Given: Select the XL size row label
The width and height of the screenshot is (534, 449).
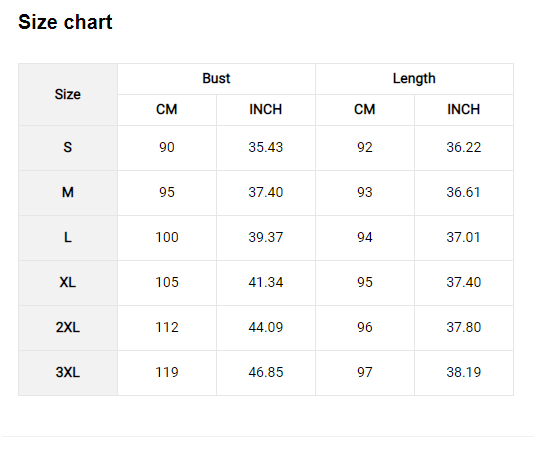Looking at the screenshot, I should tap(68, 282).
